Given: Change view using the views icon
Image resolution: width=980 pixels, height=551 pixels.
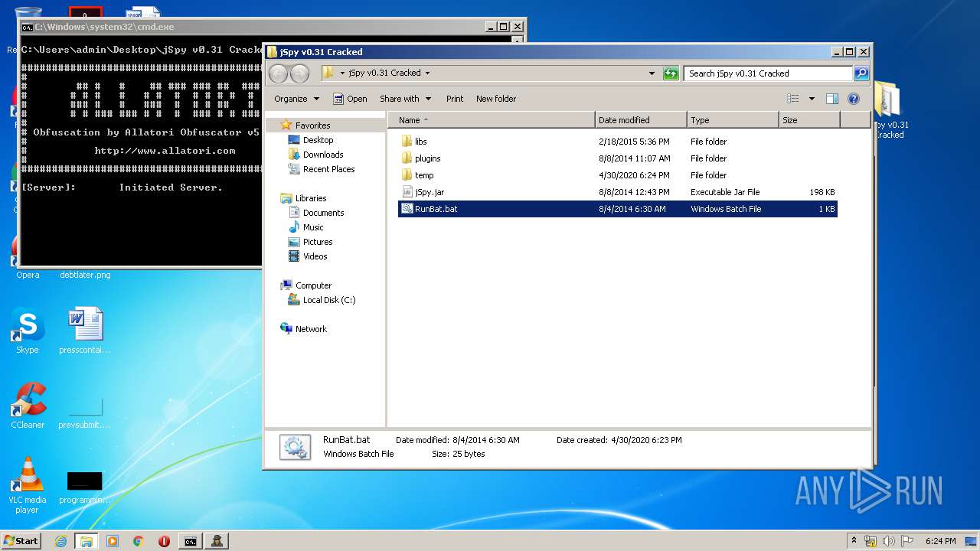Looking at the screenshot, I should pos(793,99).
